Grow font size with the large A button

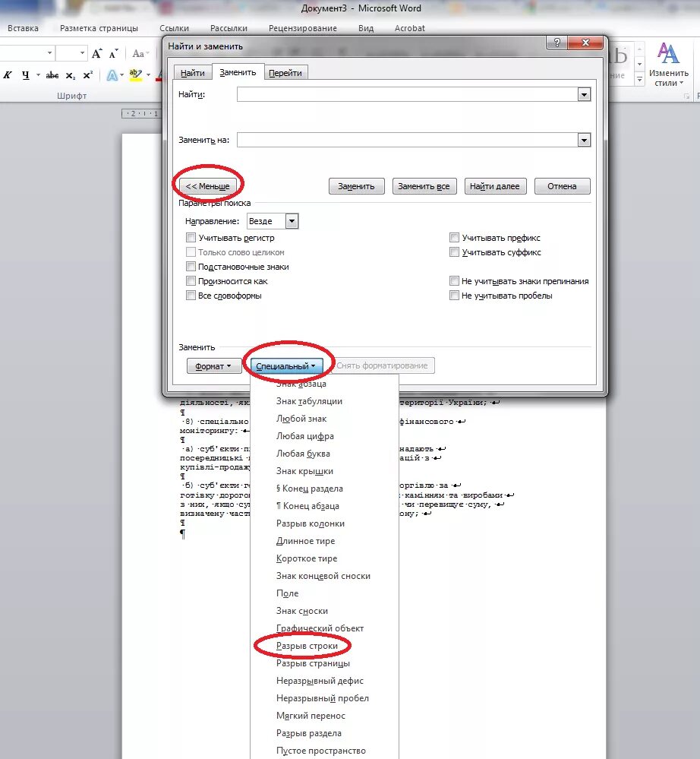coord(96,53)
